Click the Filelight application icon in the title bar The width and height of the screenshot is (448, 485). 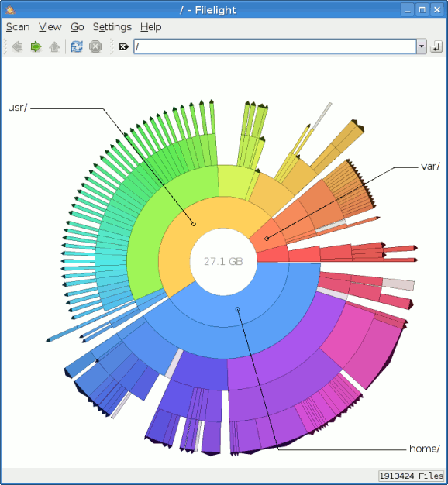(11, 10)
